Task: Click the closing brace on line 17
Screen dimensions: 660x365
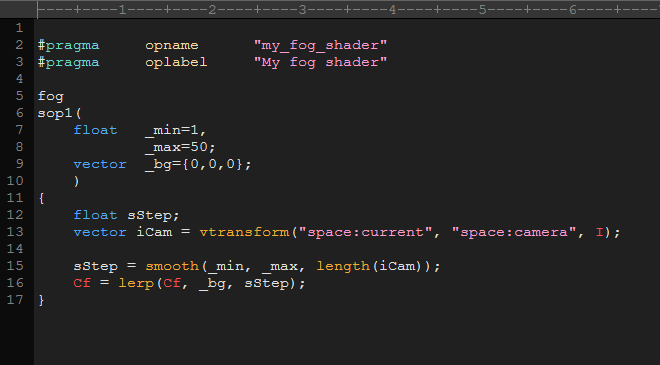Action: pos(41,300)
